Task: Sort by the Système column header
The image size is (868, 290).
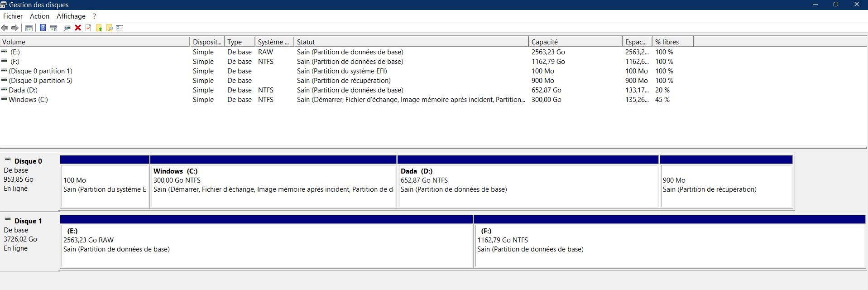Action: (x=274, y=42)
